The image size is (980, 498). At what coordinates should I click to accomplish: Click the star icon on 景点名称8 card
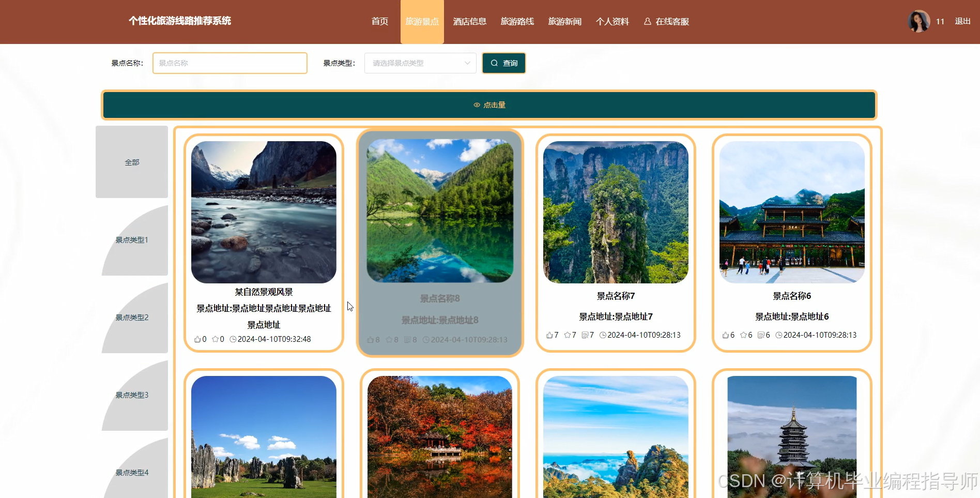tap(389, 340)
